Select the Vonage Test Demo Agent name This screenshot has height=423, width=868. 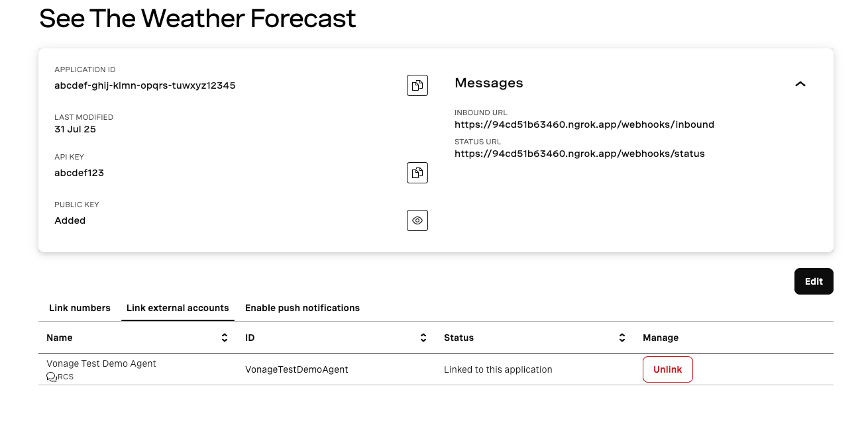pos(101,363)
